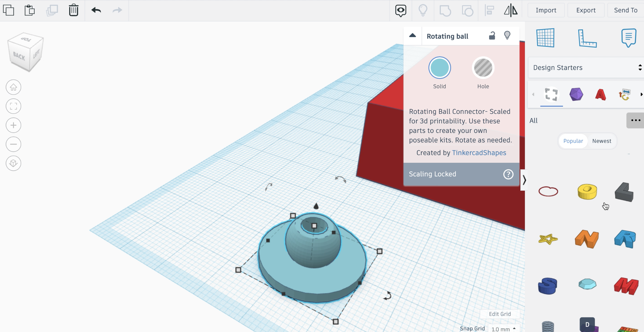The image size is (644, 332).
Task: Click the Ungroup shapes icon
Action: 467,11
